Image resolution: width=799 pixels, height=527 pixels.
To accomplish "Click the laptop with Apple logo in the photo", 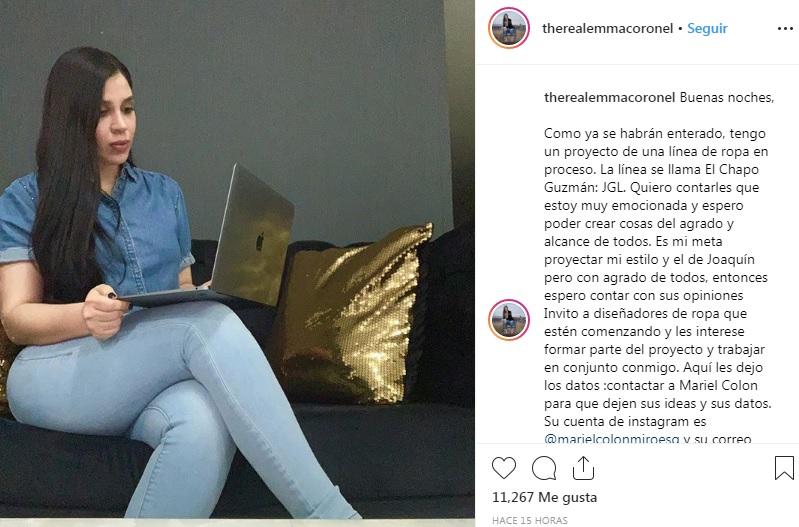I will (x=224, y=245).
